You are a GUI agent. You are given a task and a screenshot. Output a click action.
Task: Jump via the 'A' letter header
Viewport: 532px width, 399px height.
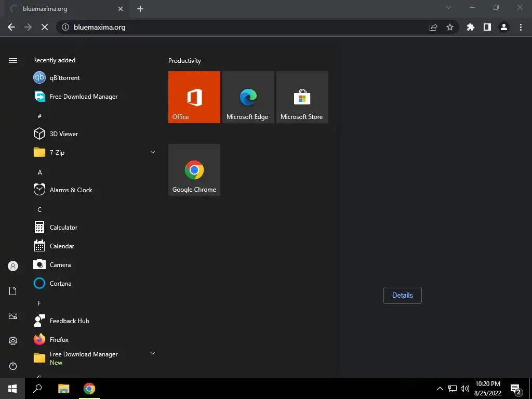(x=39, y=172)
